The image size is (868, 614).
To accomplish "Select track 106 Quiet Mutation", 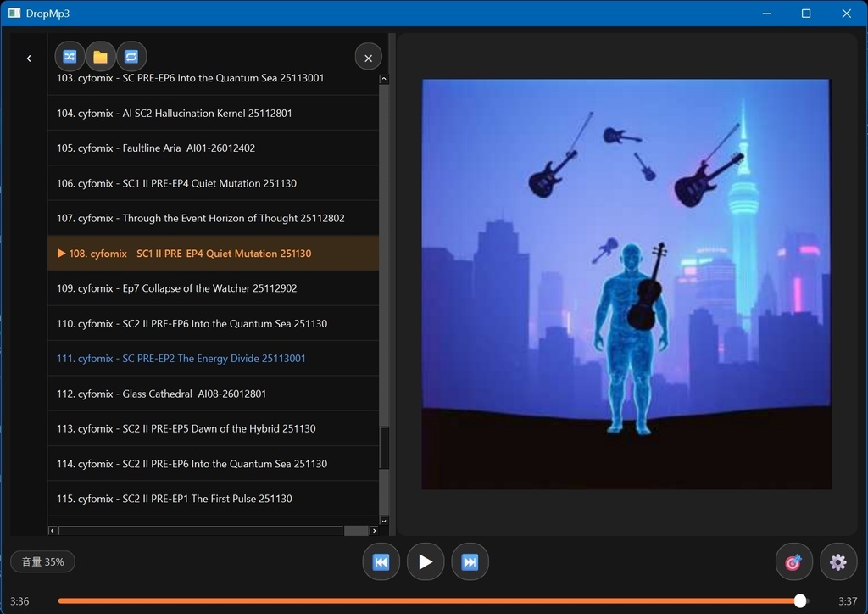I will tap(213, 183).
